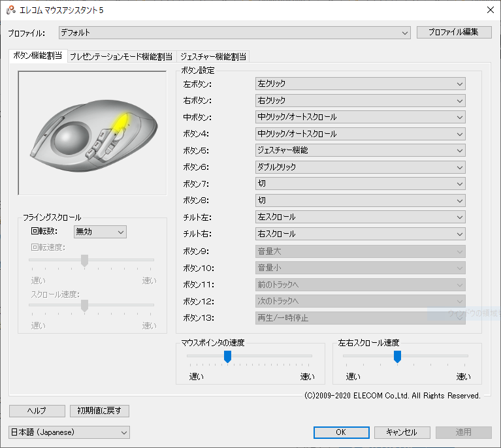The width and height of the screenshot is (501, 448).
Task: Click the ヘルプ button
Action: (37, 411)
